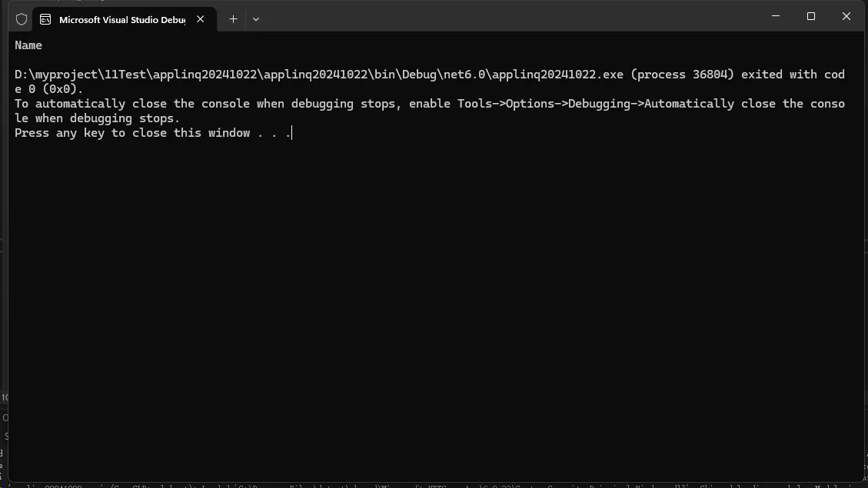Viewport: 868px width, 488px height.
Task: Close the Microsoft Visual Studio Debug tab
Action: (x=201, y=19)
